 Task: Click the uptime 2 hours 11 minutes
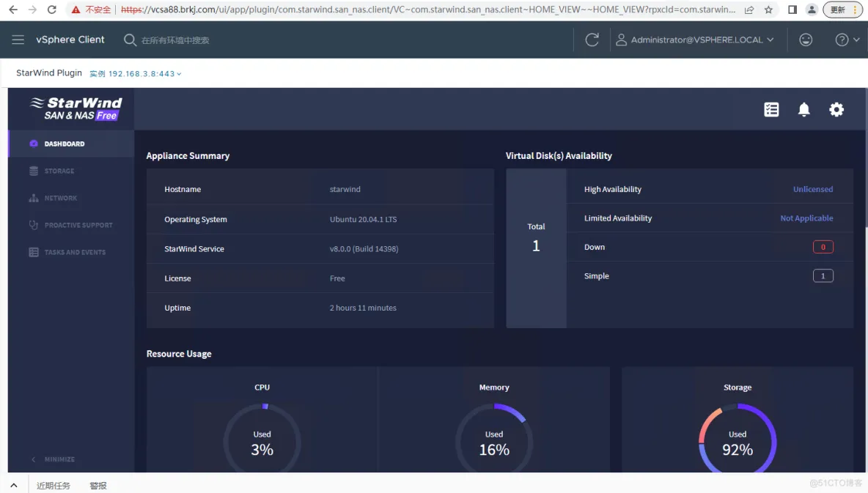363,308
